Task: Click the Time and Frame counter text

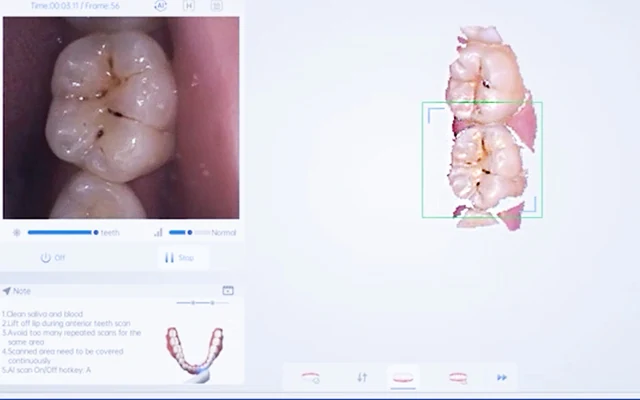Action: tap(75, 6)
